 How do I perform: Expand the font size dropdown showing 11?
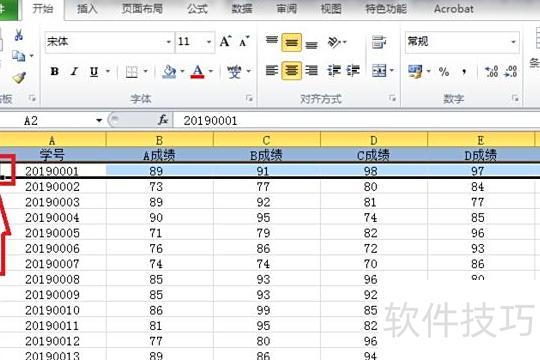click(x=209, y=42)
